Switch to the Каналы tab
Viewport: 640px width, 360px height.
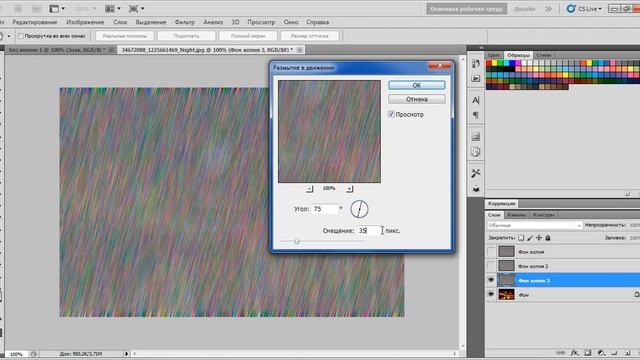pos(516,215)
